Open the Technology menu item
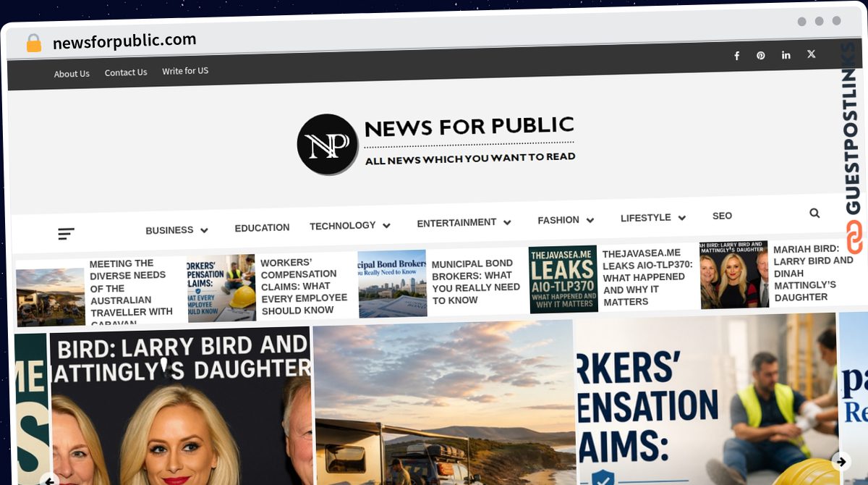The width and height of the screenshot is (868, 485). 343,226
